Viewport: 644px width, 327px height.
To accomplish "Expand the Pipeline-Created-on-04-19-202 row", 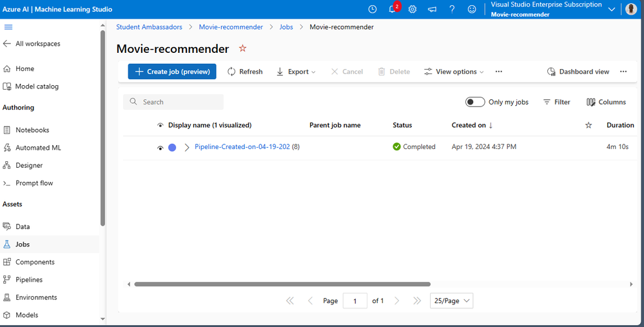I will [x=187, y=148].
